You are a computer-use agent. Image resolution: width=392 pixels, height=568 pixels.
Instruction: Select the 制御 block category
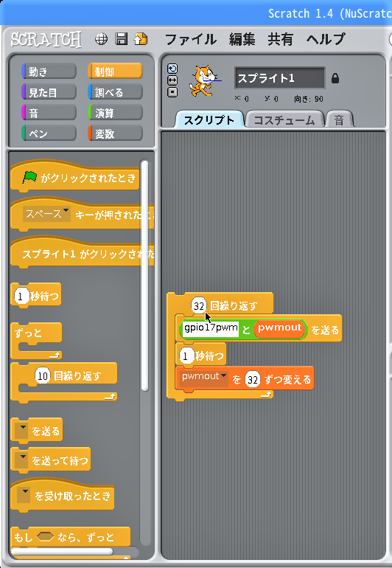(115, 72)
